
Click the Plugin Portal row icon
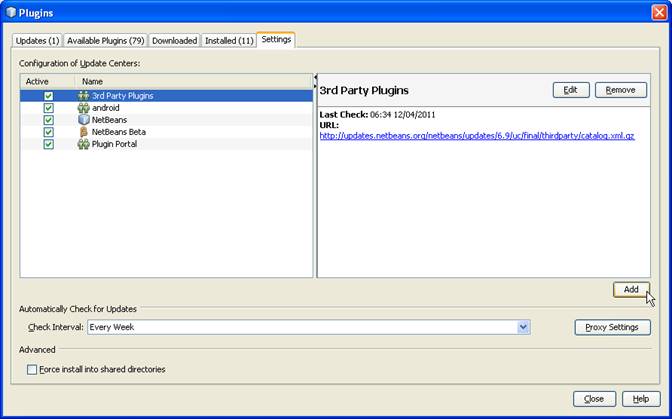(84, 144)
